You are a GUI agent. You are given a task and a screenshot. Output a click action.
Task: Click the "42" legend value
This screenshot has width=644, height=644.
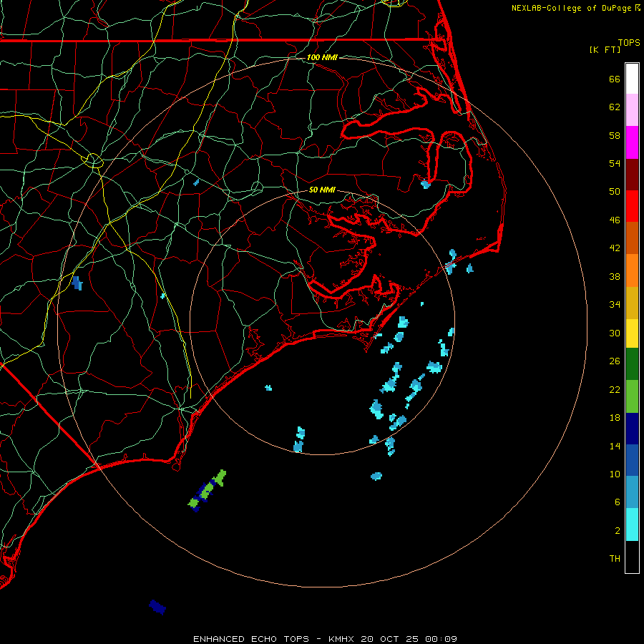(615, 248)
